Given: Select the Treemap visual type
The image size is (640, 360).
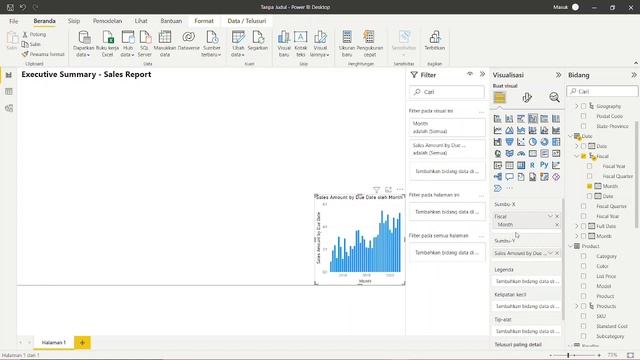Looking at the screenshot, I should pos(556,142).
